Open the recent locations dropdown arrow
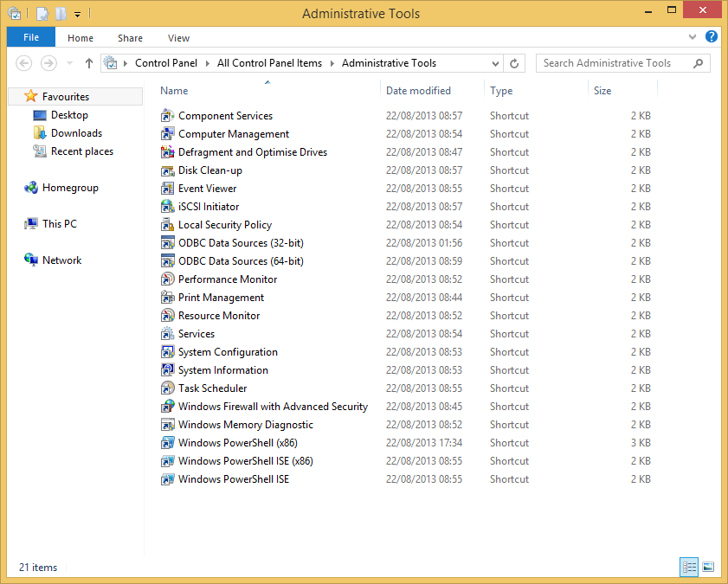The width and height of the screenshot is (728, 584). tap(69, 63)
